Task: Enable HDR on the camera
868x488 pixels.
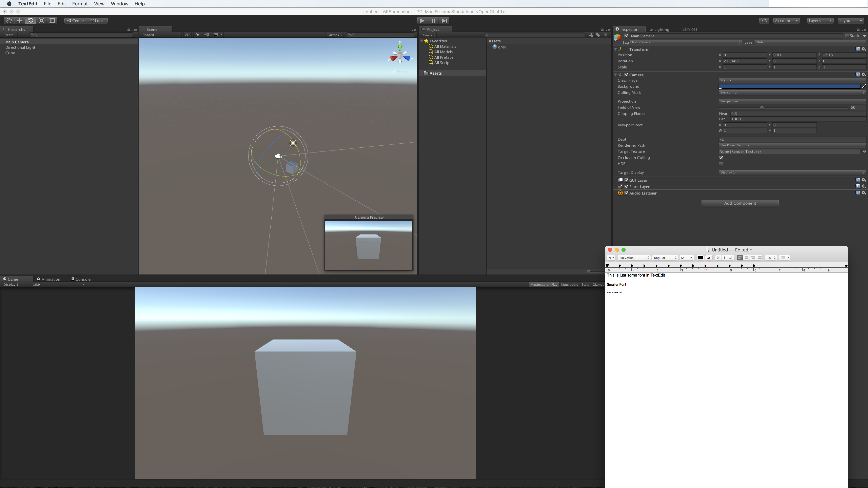Action: pos(721,164)
